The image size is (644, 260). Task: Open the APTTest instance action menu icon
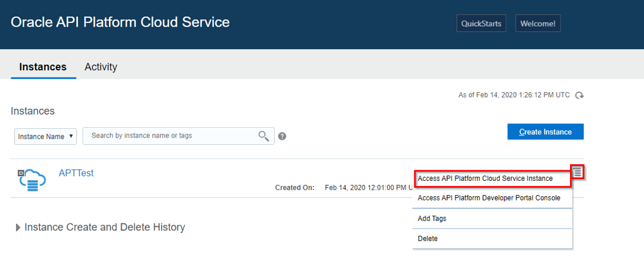[578, 172]
